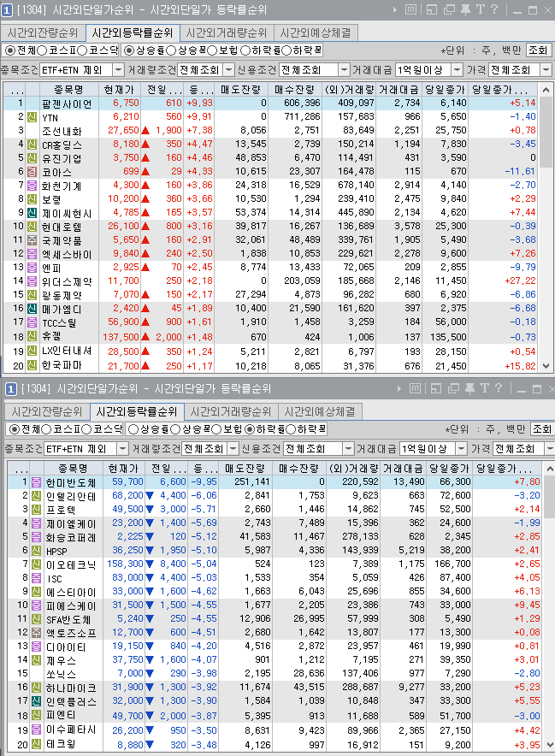The height and width of the screenshot is (756, 555).
Task: Open the 가격 dropdown in the gainers window
Action: pos(546,70)
